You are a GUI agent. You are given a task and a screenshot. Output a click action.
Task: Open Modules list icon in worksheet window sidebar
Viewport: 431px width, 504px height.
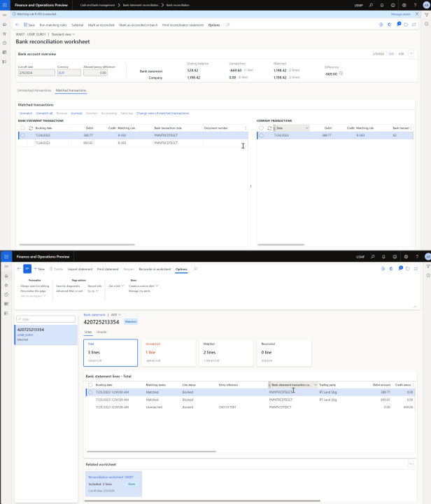click(4, 62)
